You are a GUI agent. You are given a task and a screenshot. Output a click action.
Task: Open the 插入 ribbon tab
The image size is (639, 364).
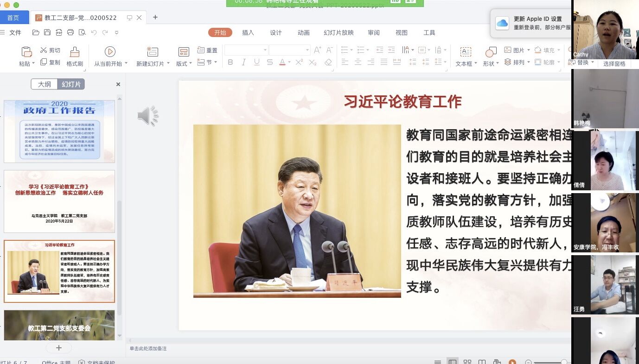coord(248,32)
